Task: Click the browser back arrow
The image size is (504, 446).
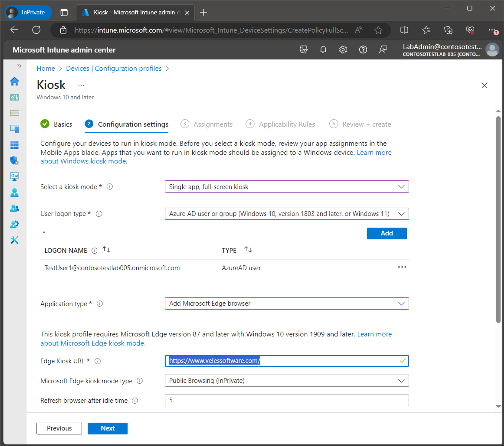Action: (x=14, y=30)
